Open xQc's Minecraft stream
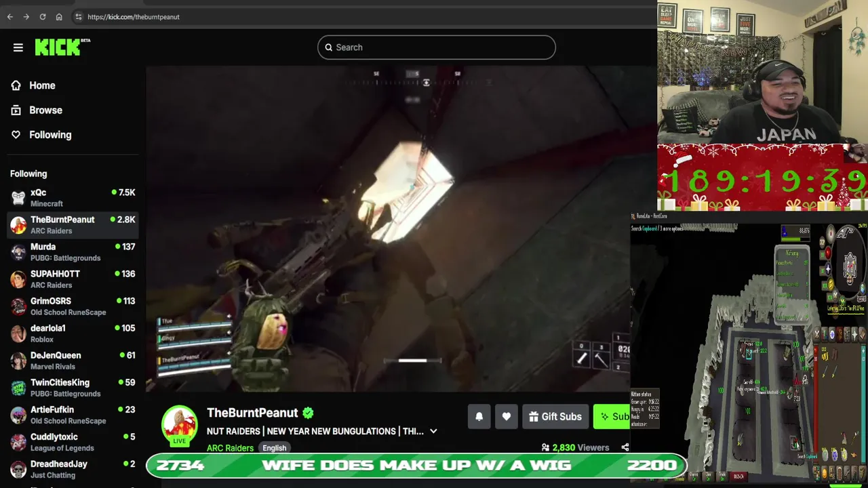 tap(73, 198)
